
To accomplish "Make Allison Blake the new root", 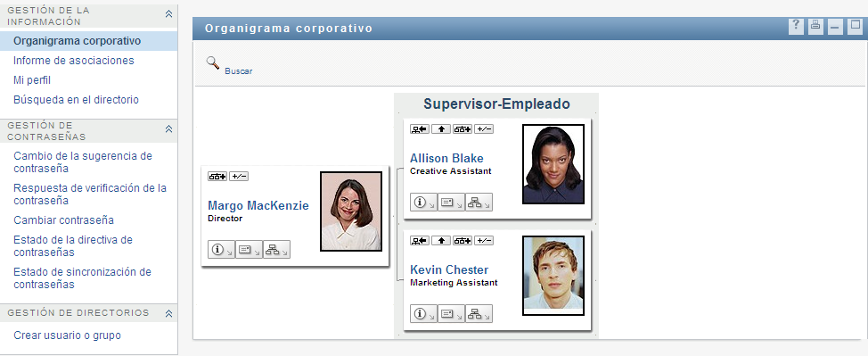I will 419,129.
